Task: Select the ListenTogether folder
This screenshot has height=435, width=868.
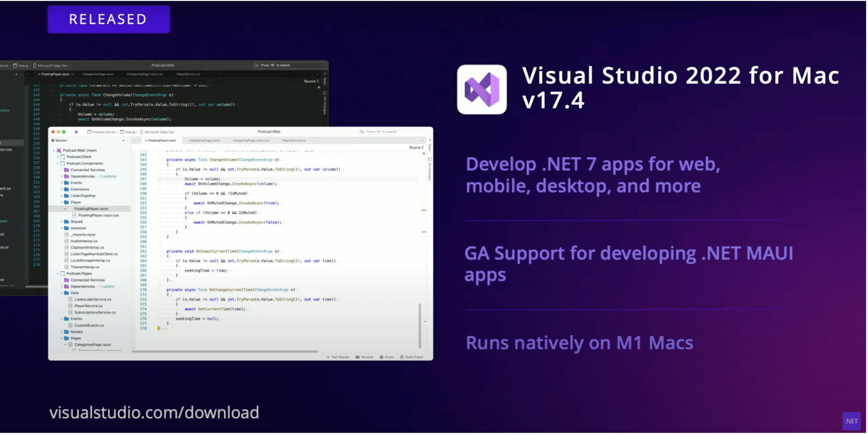Action: 80,196
